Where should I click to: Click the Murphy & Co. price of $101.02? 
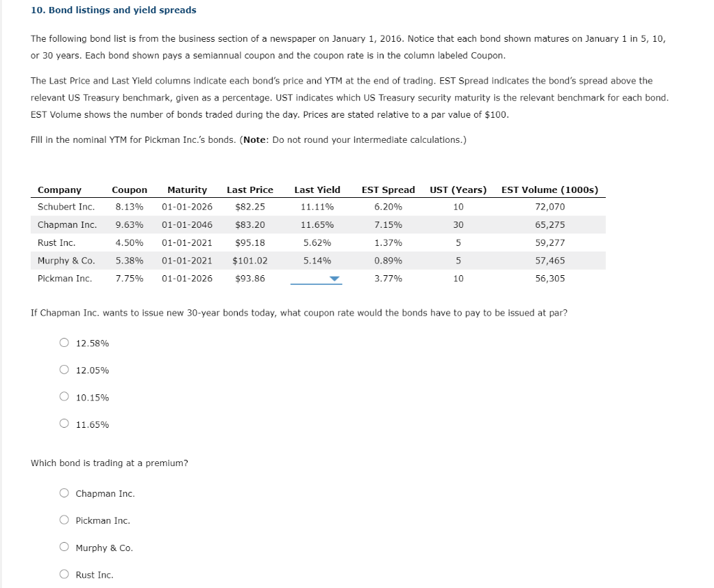(250, 260)
